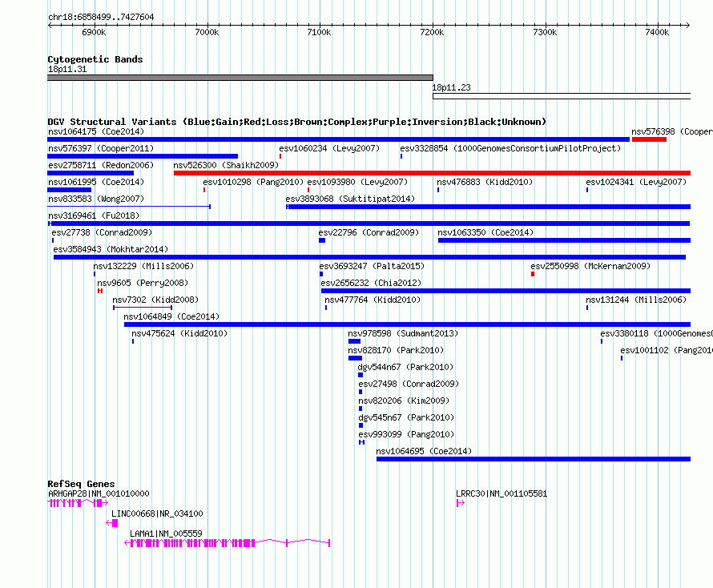
Task: Select esv1093980 (Levy2007) label
Action: (357, 182)
